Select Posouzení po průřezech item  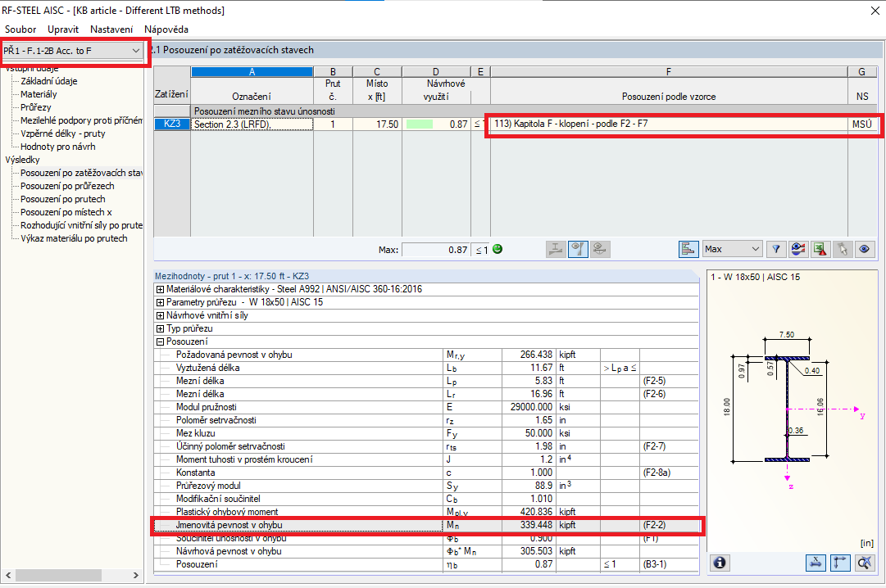(67, 186)
